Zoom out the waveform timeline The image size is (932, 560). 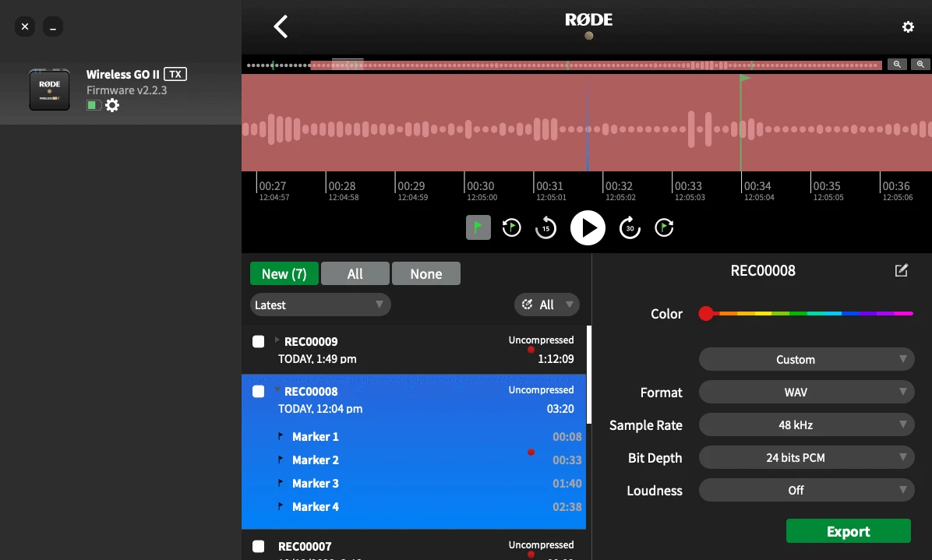click(x=896, y=64)
